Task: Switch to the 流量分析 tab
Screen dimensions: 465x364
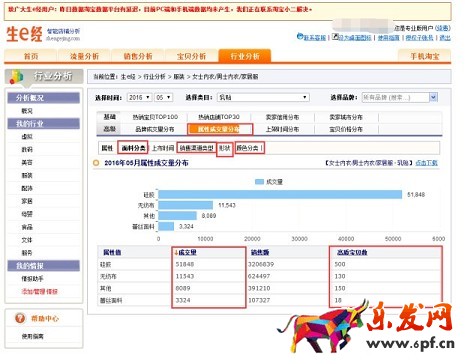Action: [84, 56]
